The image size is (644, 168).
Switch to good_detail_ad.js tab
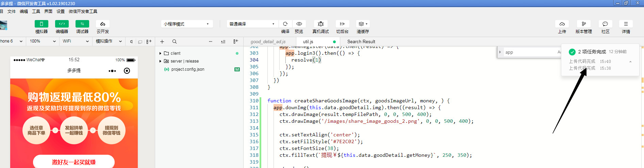pos(268,41)
